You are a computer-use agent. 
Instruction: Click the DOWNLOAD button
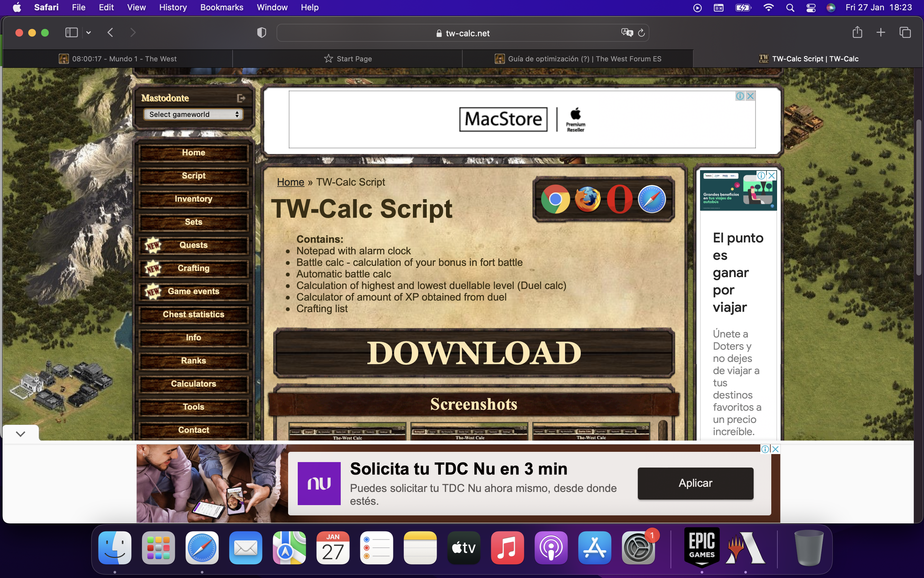coord(474,353)
